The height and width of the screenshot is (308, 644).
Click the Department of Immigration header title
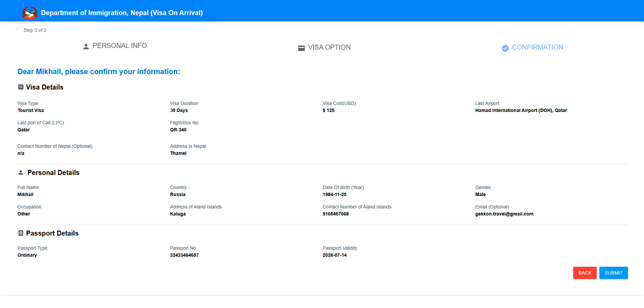pyautogui.click(x=122, y=13)
